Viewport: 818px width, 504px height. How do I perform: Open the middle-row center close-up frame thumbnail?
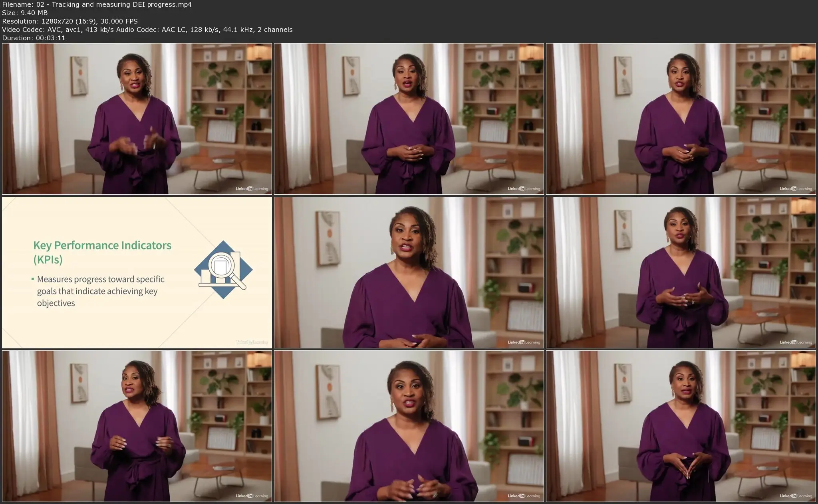click(x=409, y=273)
